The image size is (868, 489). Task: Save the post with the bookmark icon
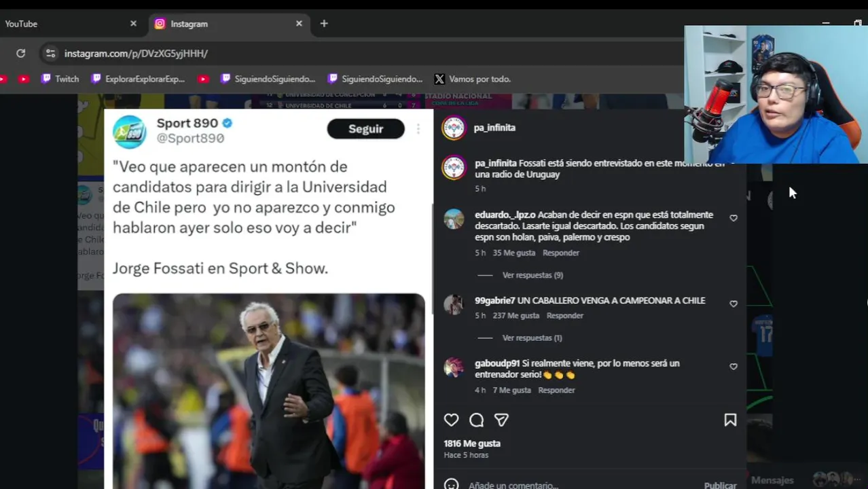pyautogui.click(x=730, y=420)
